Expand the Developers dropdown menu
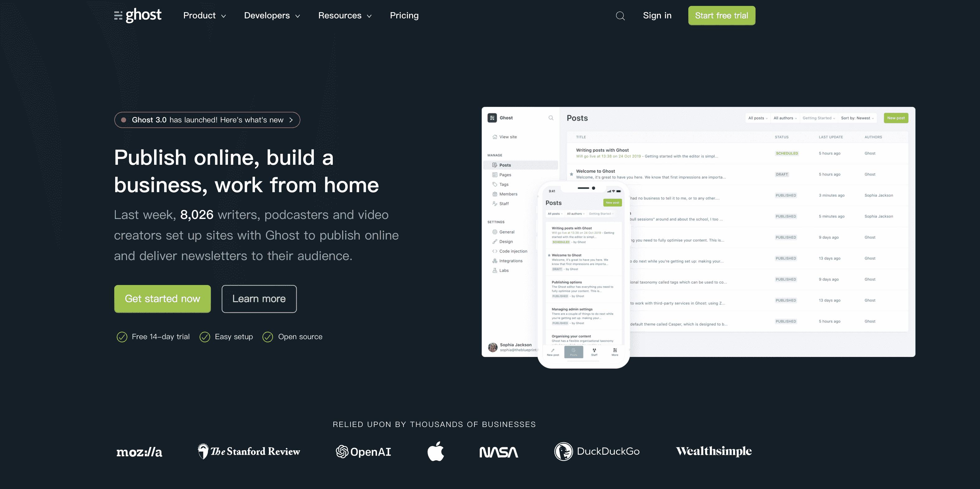The width and height of the screenshot is (980, 489). (272, 15)
